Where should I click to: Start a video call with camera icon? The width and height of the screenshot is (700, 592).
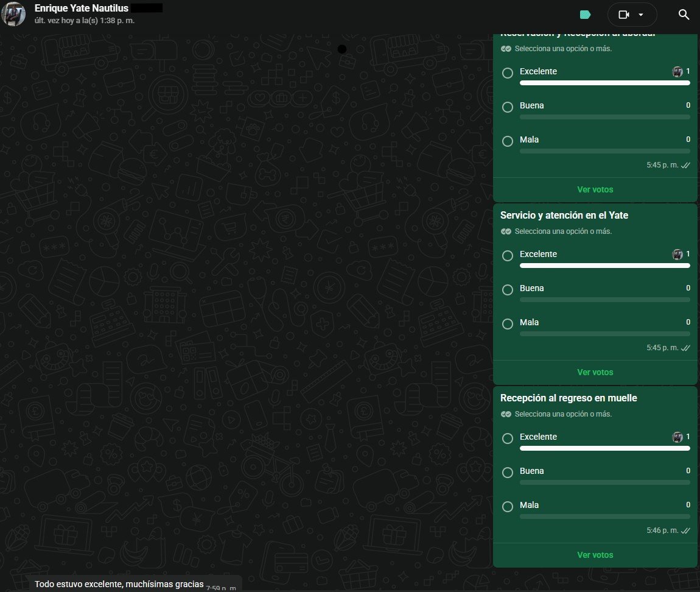[624, 15]
